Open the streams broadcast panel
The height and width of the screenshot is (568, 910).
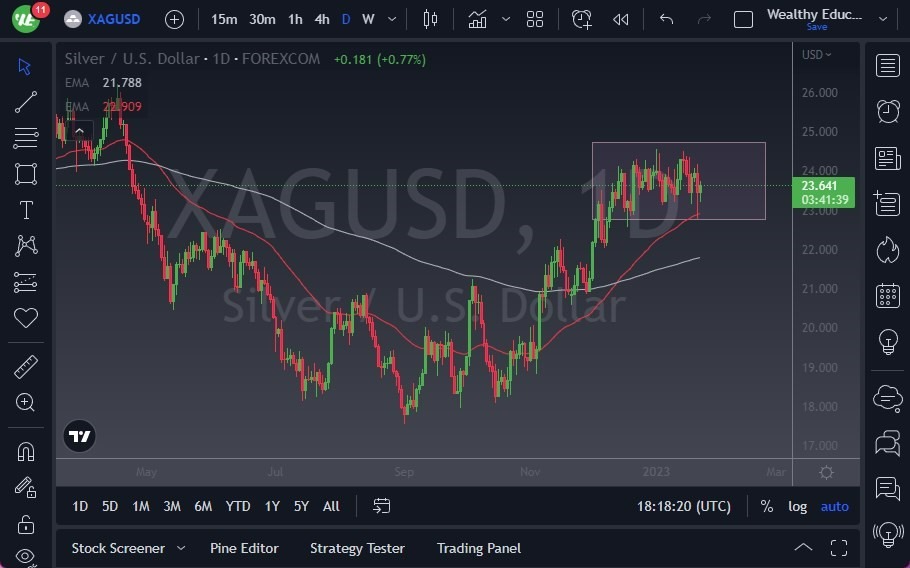coord(887,534)
